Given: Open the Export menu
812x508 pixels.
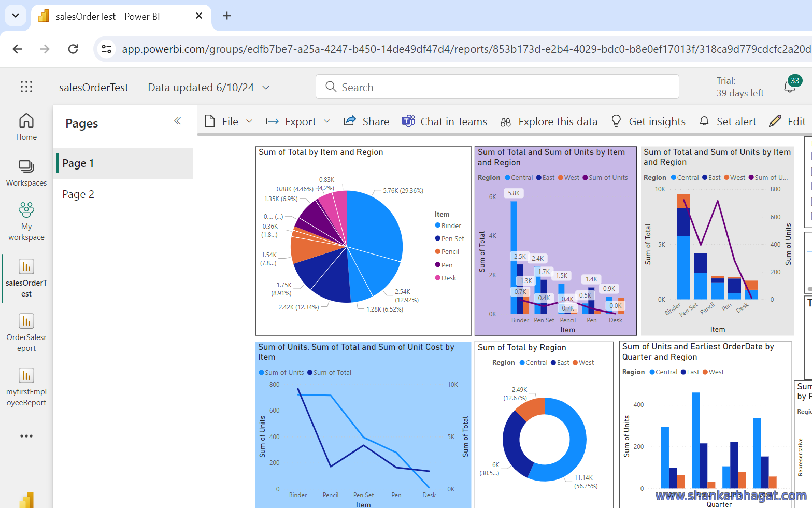Looking at the screenshot, I should tap(291, 121).
